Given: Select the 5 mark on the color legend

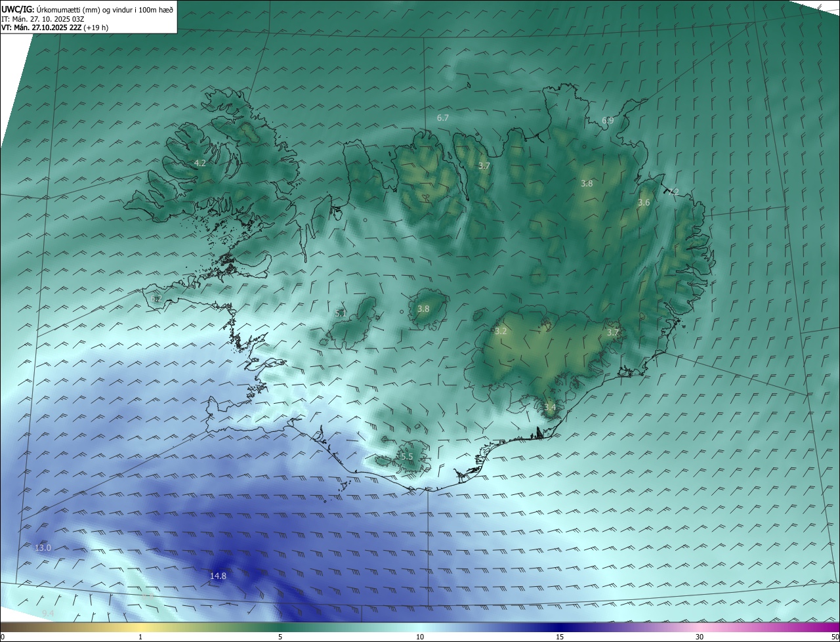Looking at the screenshot, I should click(x=280, y=637).
